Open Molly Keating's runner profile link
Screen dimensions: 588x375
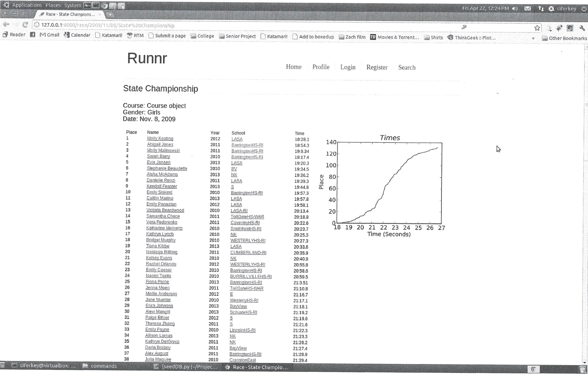click(160, 138)
